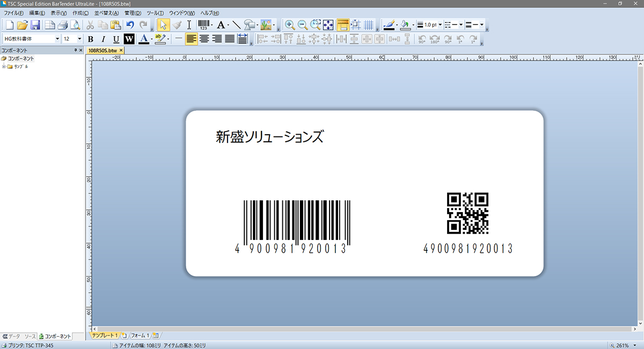Image resolution: width=644 pixels, height=349 pixels.
Task: Open the shape tool dropdown arrow
Action: [x=257, y=25]
